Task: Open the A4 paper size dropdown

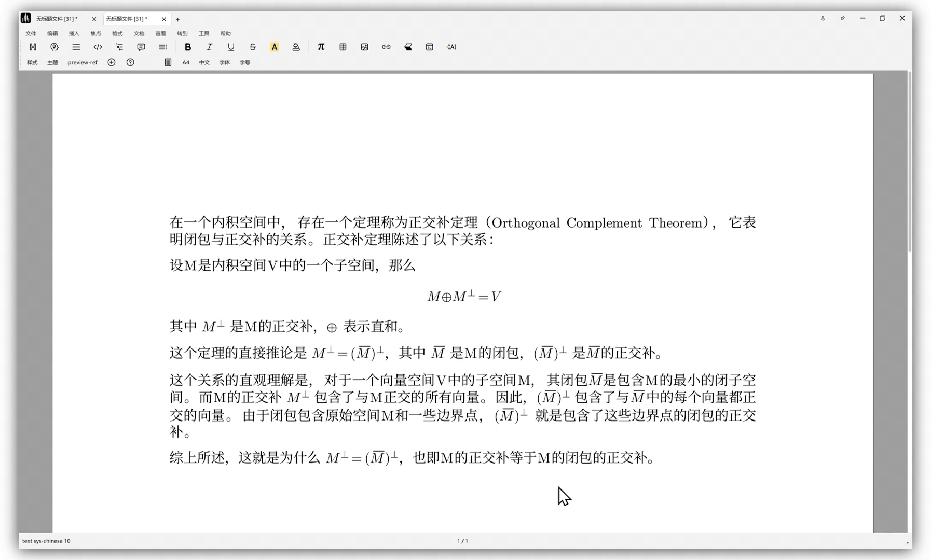Action: click(x=186, y=62)
